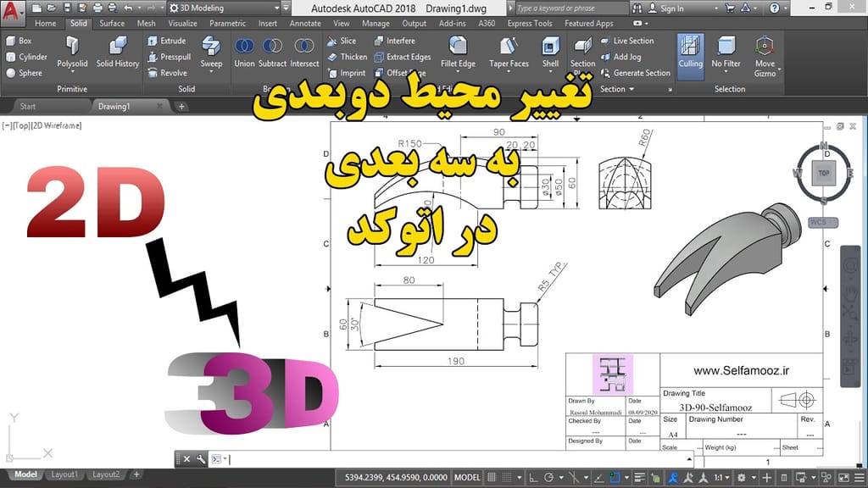Apply the Intersect boolean operation
The height and width of the screenshot is (488, 868).
(x=304, y=53)
